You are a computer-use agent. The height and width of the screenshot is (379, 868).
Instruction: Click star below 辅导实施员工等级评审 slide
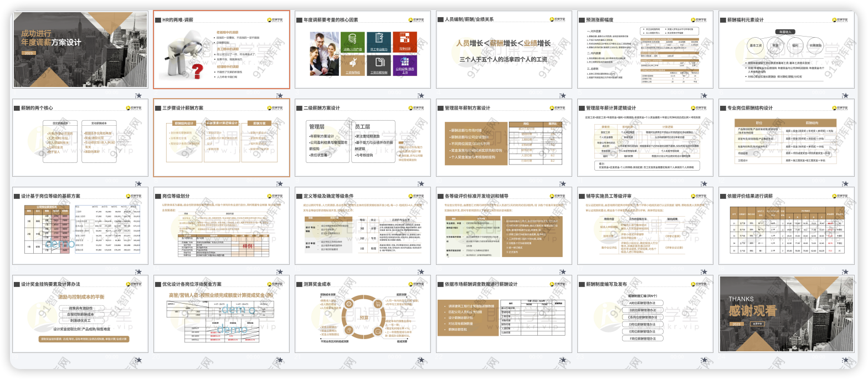click(x=704, y=272)
